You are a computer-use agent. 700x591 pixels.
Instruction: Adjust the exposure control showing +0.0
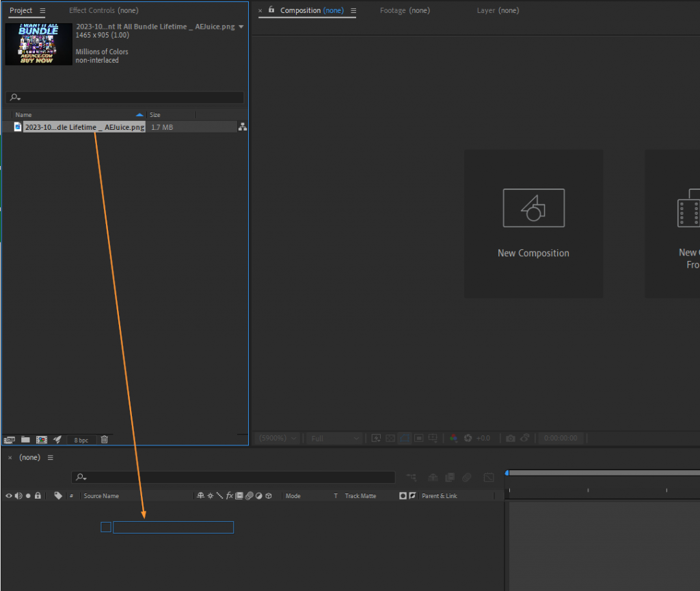[483, 438]
